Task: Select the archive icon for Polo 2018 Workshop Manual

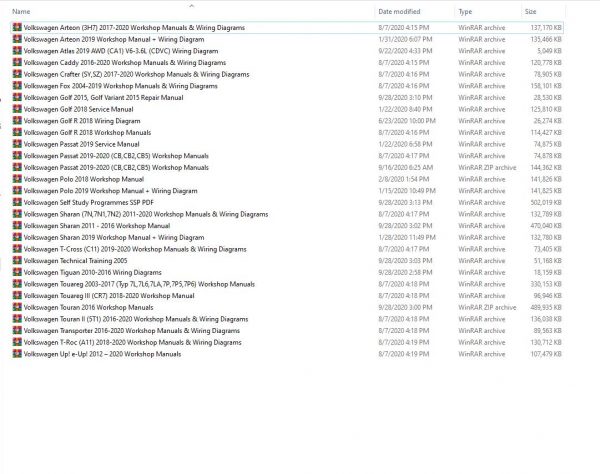Action: click(x=17, y=179)
